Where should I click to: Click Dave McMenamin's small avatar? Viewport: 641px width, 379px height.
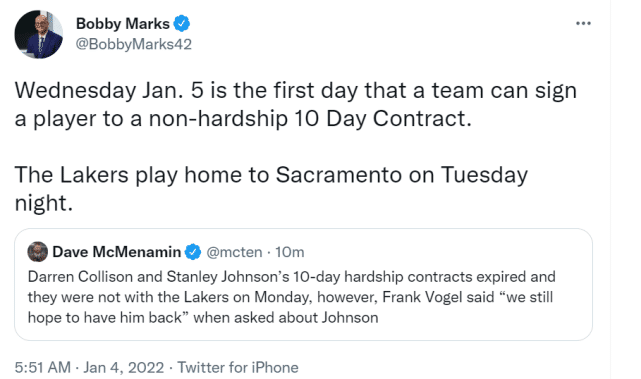(x=38, y=252)
